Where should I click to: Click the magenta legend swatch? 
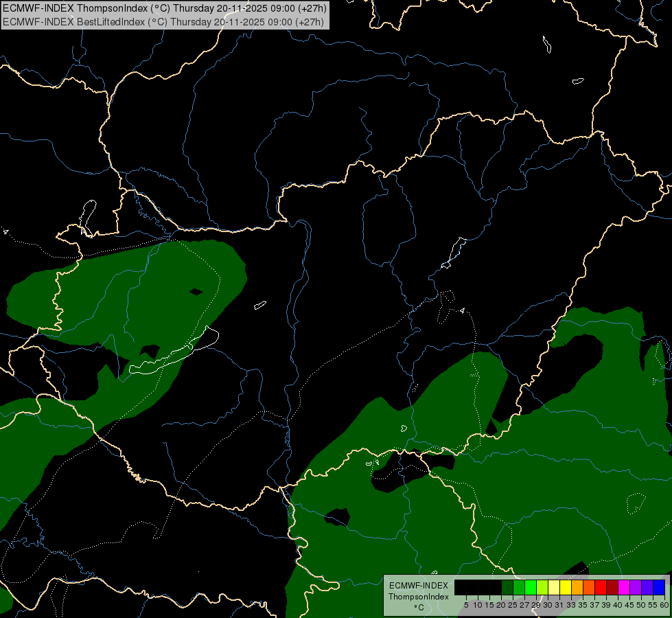pyautogui.click(x=624, y=587)
